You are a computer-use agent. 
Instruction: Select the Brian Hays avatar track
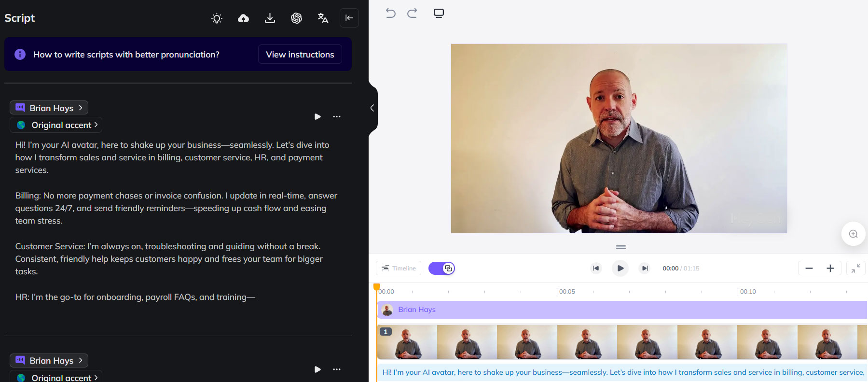pyautogui.click(x=622, y=310)
